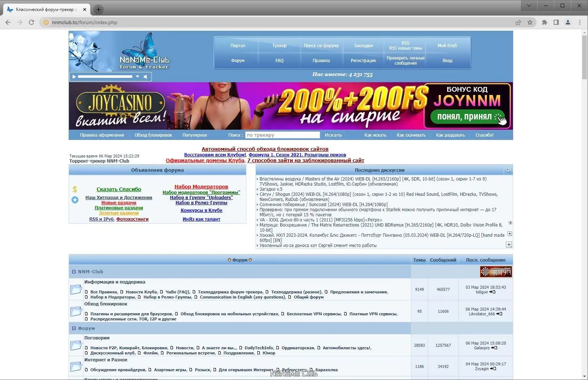Play the audio in the header player
This screenshot has height=380, width=588.
point(74,77)
